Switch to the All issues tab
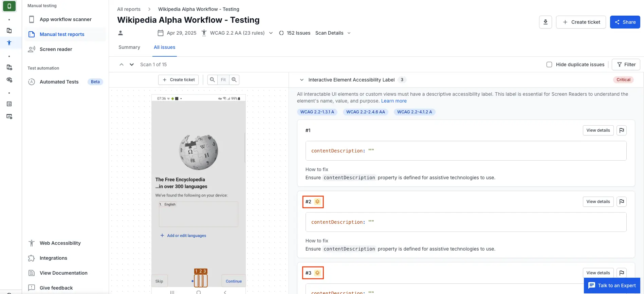This screenshot has width=644, height=294. [x=165, y=47]
